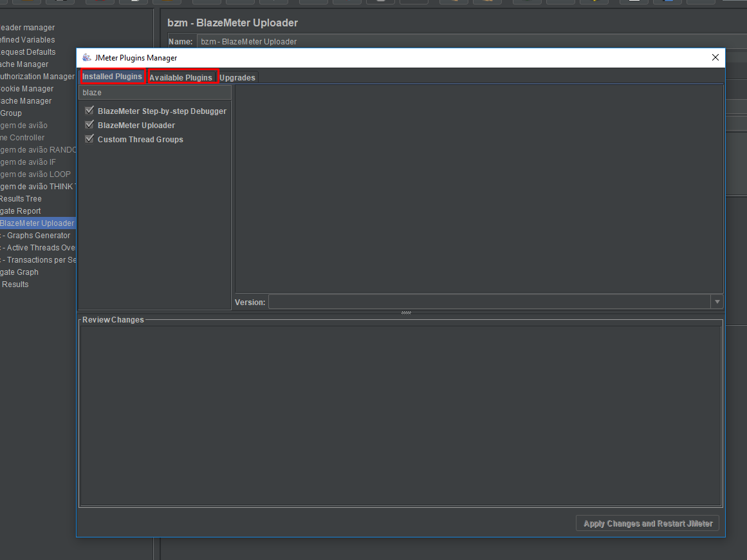Select 'BlazeMeter Uploader' plugin name in list
The height and width of the screenshot is (560, 747).
[136, 126]
